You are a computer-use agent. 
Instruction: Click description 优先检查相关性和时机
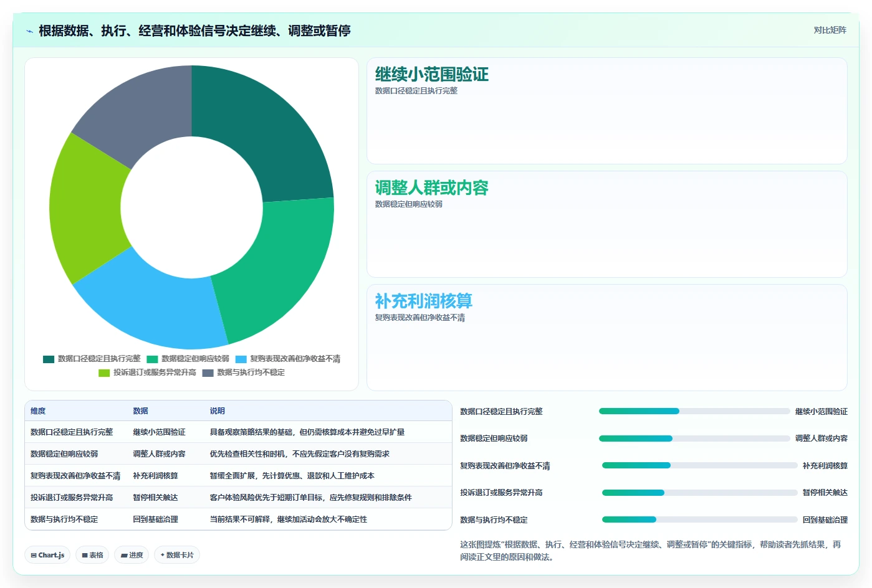point(247,454)
